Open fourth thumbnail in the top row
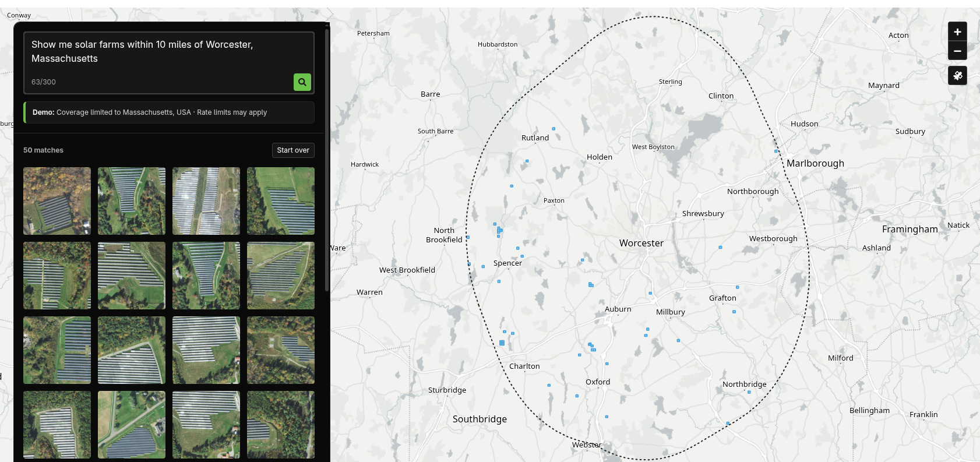This screenshot has height=462, width=980. (281, 201)
